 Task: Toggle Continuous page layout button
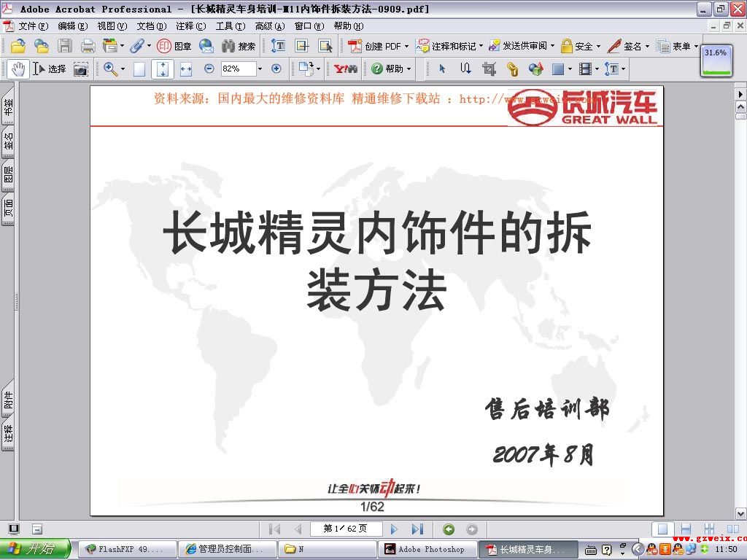tap(686, 529)
